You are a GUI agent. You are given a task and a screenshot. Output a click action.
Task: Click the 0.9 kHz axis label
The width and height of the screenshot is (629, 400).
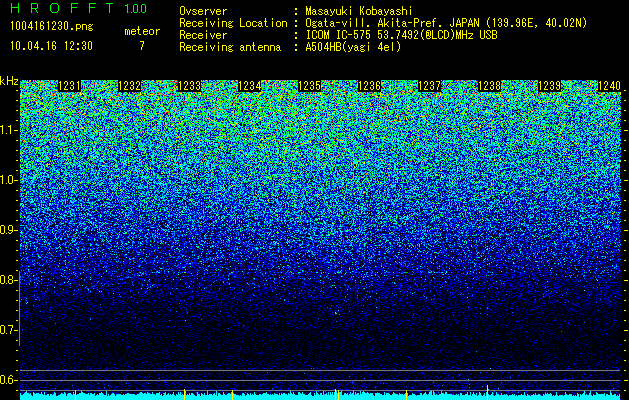pos(9,230)
